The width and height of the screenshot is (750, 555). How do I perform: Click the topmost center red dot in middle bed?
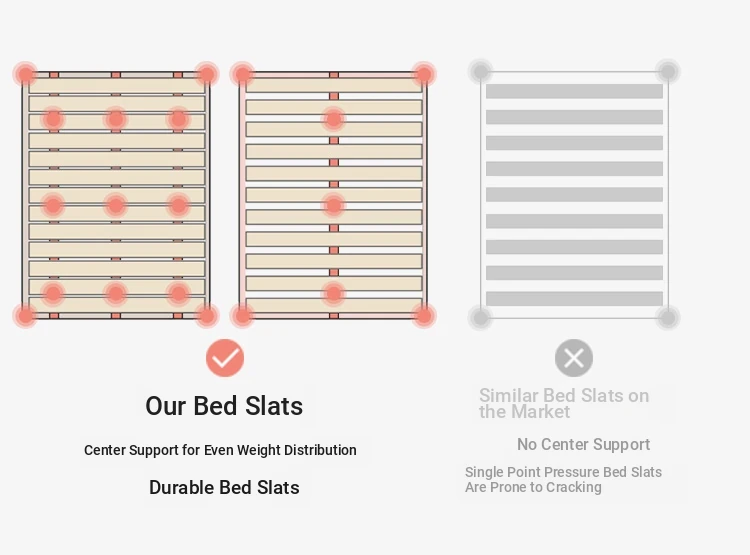(334, 119)
